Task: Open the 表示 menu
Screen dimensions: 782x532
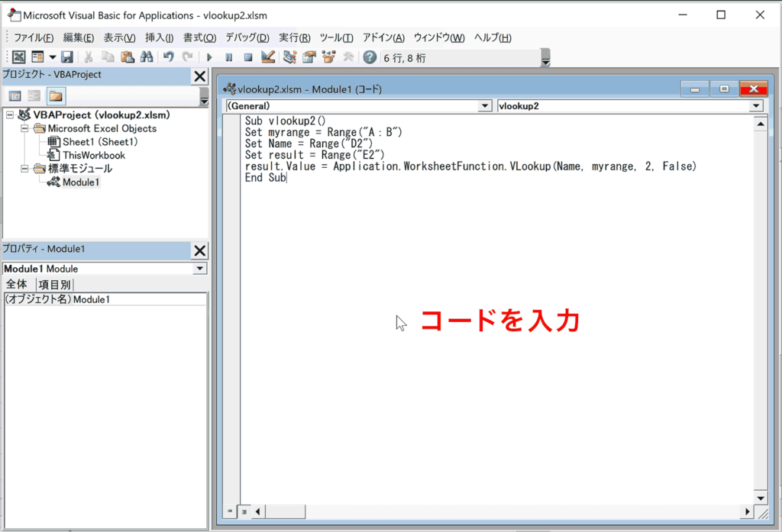Action: [x=119, y=38]
